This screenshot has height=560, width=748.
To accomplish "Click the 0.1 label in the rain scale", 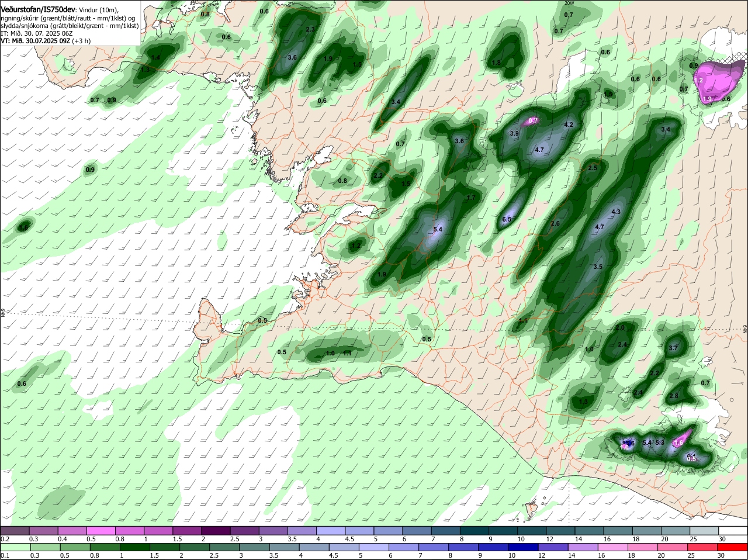I will (x=5, y=556).
